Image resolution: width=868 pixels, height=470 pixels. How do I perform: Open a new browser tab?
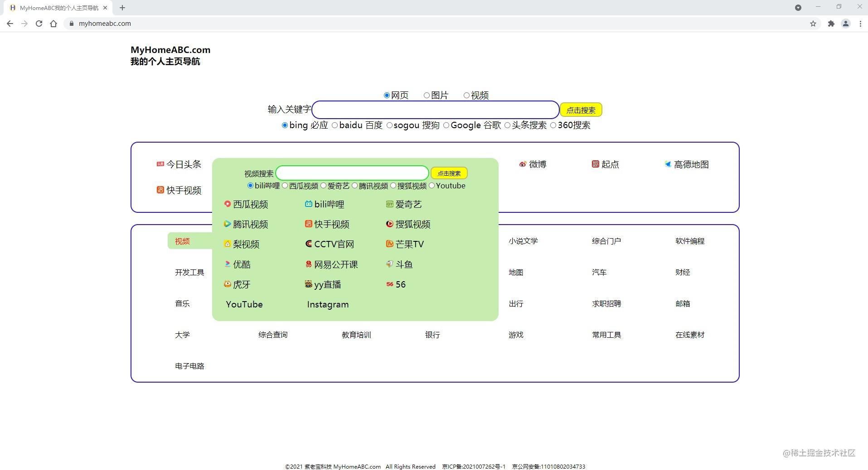(x=122, y=8)
